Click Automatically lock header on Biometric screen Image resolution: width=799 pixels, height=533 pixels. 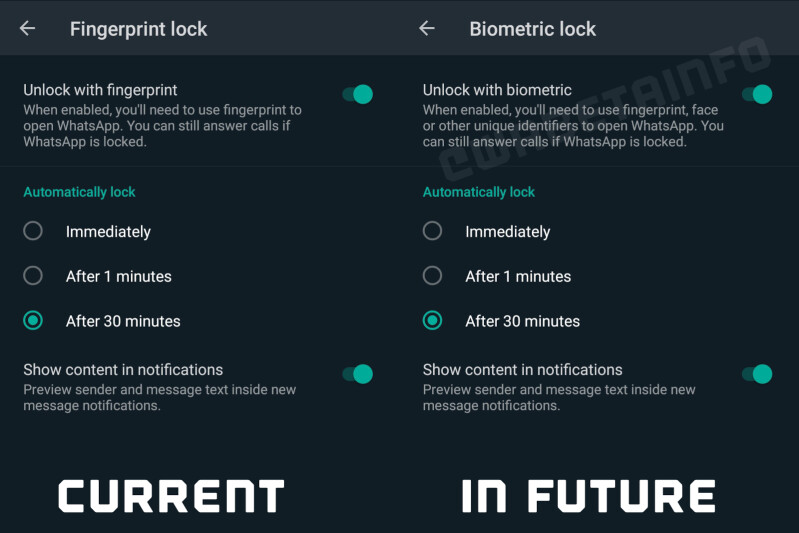coord(478,192)
